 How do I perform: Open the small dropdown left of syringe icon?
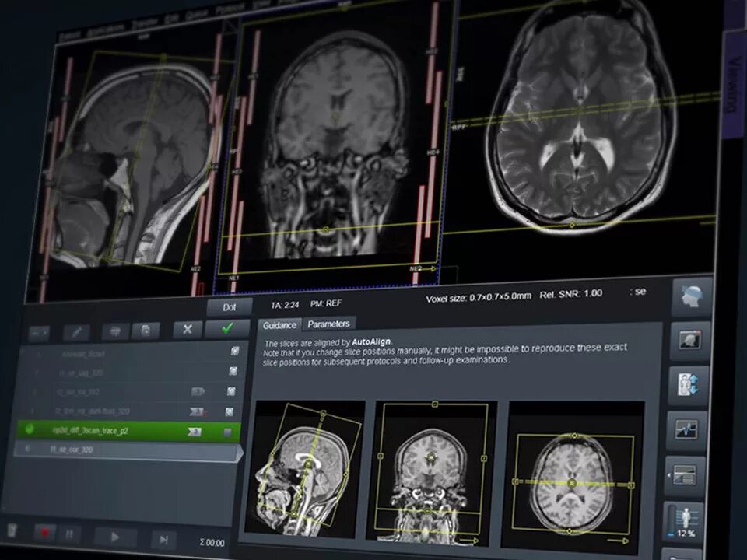pos(39,334)
